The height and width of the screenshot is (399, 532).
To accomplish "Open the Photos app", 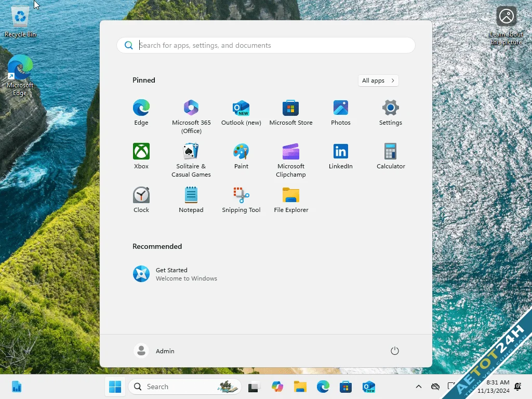I will point(340,112).
